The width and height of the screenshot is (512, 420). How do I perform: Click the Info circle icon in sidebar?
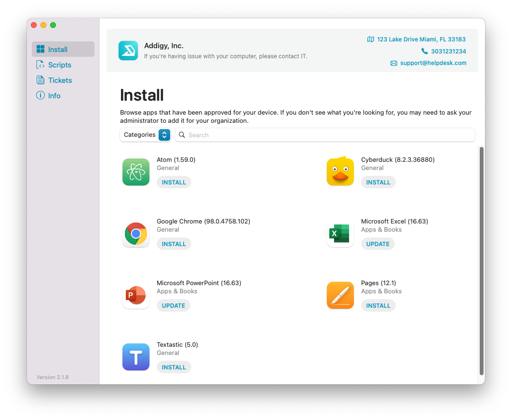pyautogui.click(x=40, y=95)
